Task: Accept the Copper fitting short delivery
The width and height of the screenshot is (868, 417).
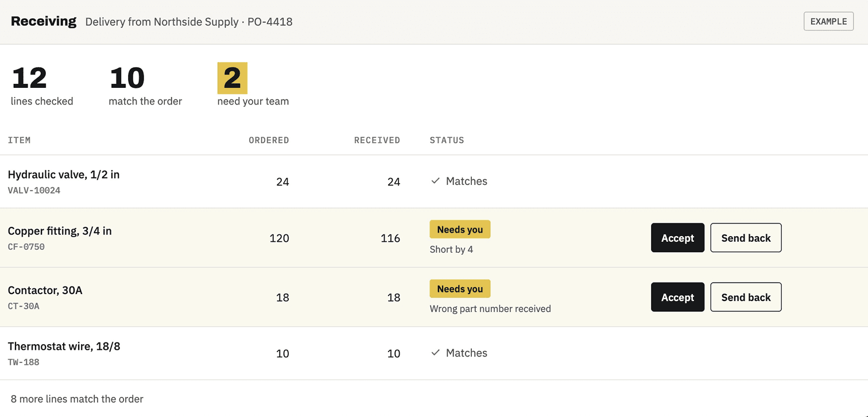Action: point(677,238)
